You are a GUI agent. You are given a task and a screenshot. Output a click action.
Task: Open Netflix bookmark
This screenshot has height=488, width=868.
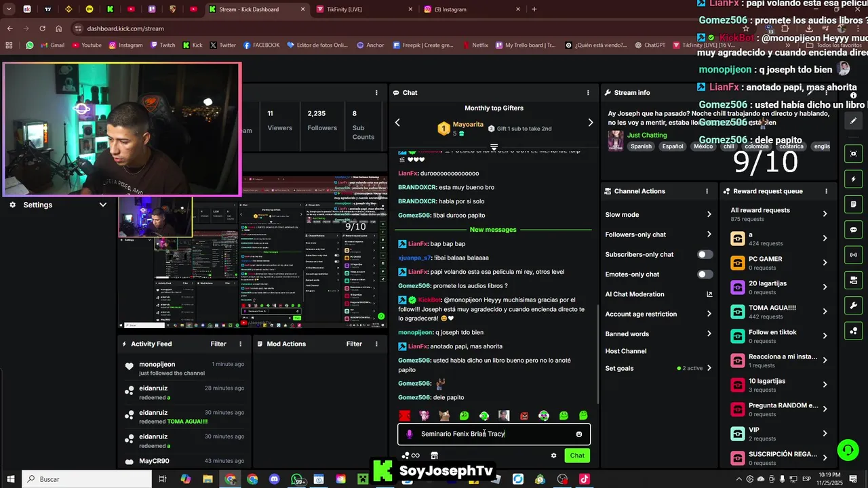[x=475, y=45]
